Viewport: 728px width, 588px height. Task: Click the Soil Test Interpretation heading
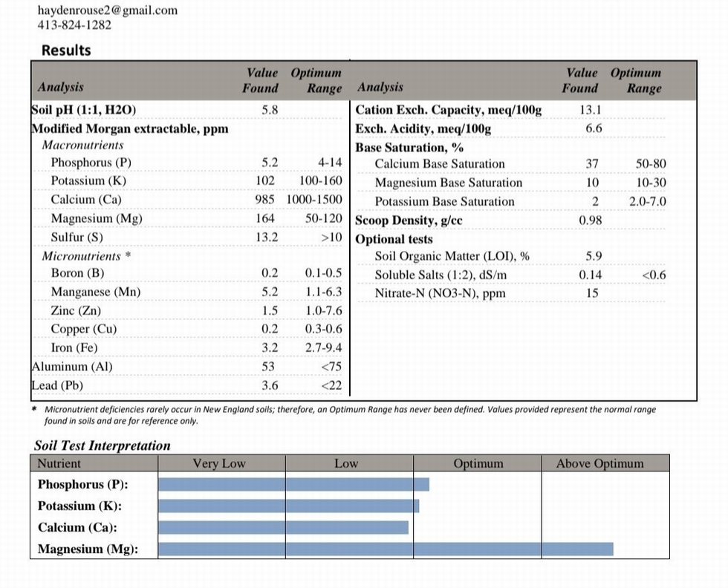103,445
